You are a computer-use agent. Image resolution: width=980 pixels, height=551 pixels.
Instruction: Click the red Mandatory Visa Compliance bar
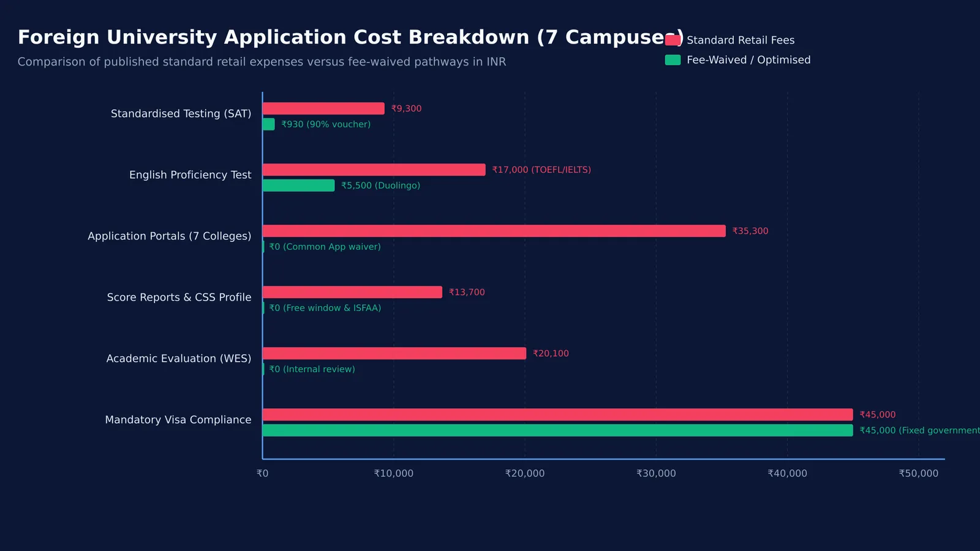tap(558, 414)
